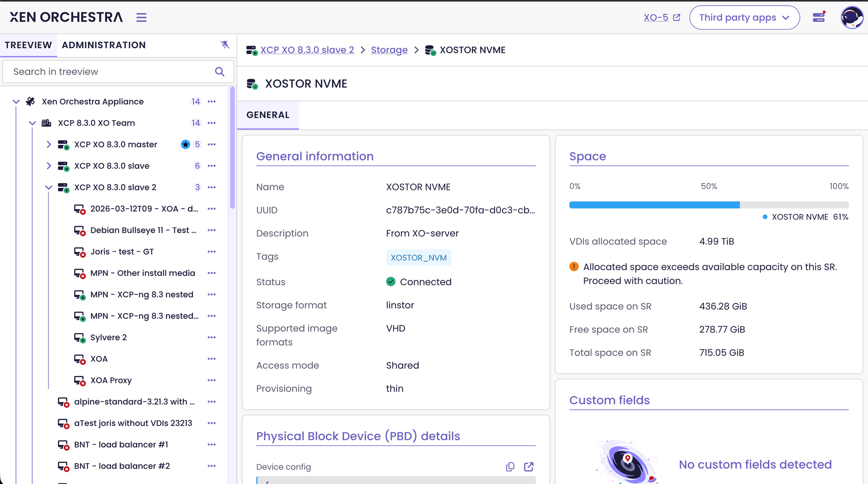Open the user avatar account menu
The image size is (868, 484).
tap(852, 17)
